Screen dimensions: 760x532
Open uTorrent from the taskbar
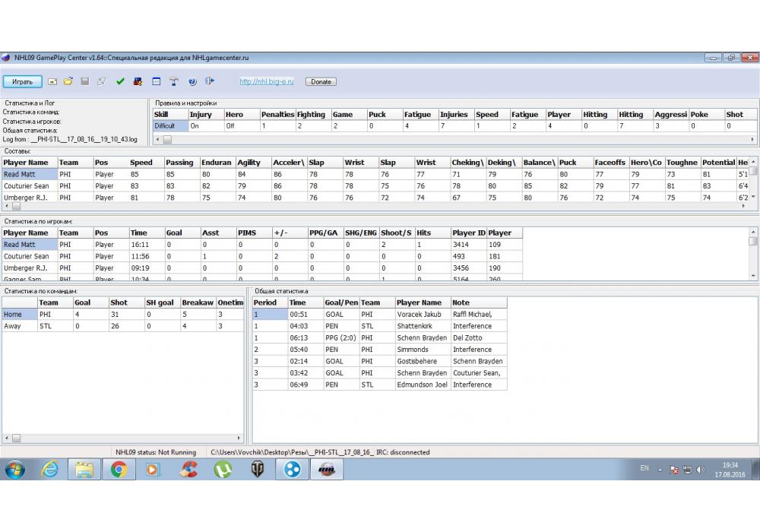click(x=223, y=469)
